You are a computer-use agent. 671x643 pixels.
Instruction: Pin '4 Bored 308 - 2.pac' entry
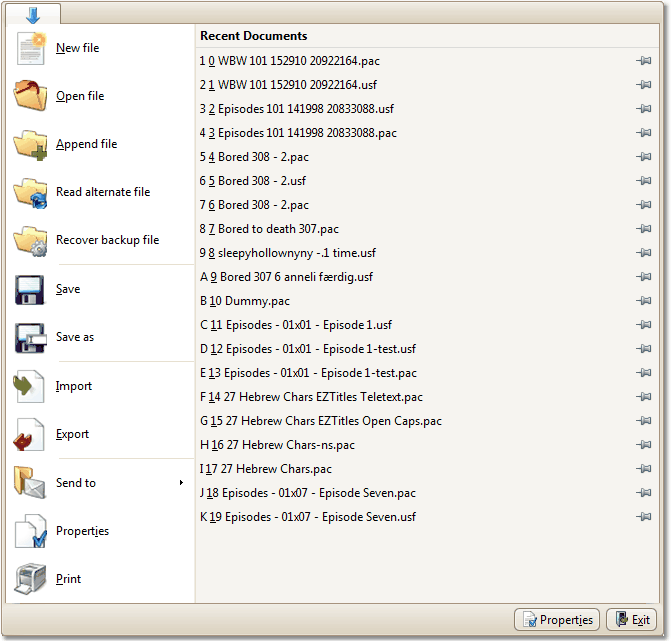click(643, 157)
